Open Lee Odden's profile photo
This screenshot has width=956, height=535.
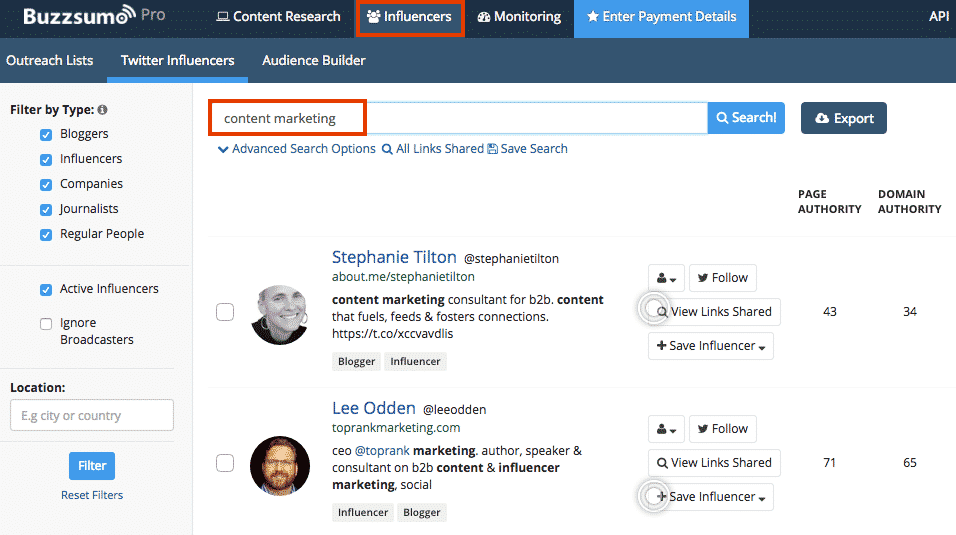coord(280,465)
